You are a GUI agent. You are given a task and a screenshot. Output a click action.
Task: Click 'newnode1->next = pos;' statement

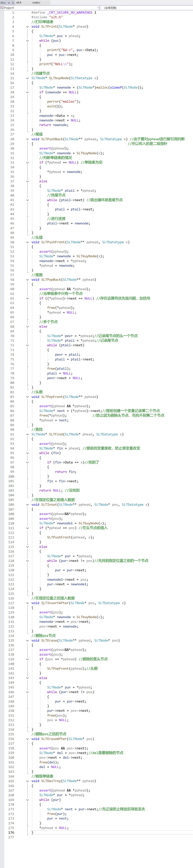[x=68, y=580]
